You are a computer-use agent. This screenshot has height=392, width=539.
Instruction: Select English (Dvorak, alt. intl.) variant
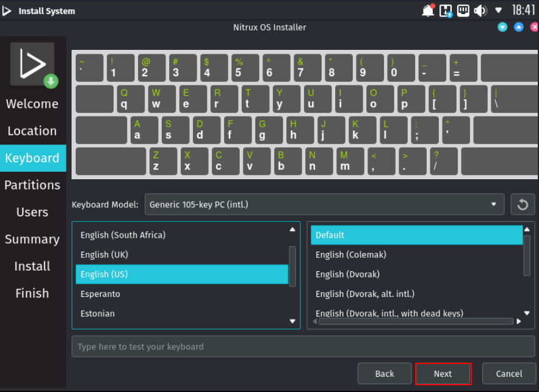tap(417, 294)
